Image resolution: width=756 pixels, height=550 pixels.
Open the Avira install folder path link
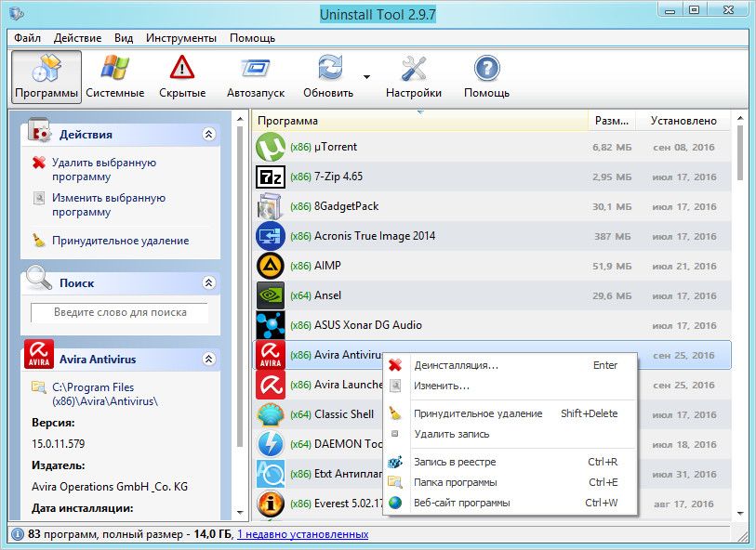pos(105,394)
